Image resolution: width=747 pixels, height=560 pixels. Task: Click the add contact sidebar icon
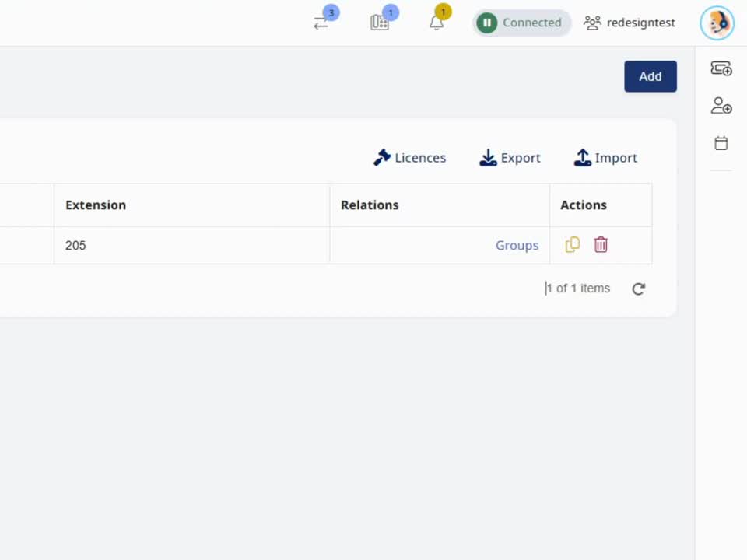click(721, 105)
